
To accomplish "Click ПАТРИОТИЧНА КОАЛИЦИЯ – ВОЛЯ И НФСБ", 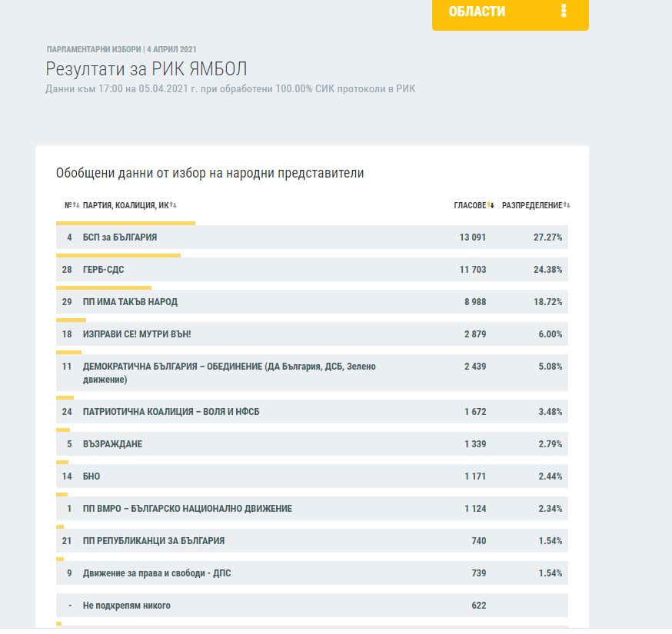I will [171, 412].
